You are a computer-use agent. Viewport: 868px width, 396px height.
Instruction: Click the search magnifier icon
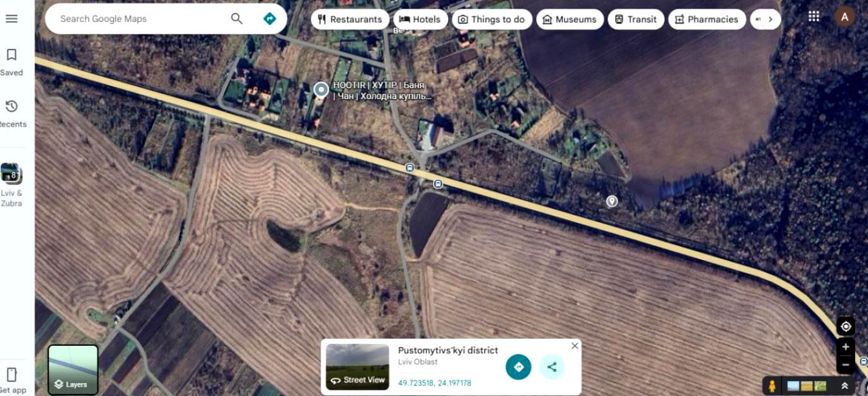237,19
